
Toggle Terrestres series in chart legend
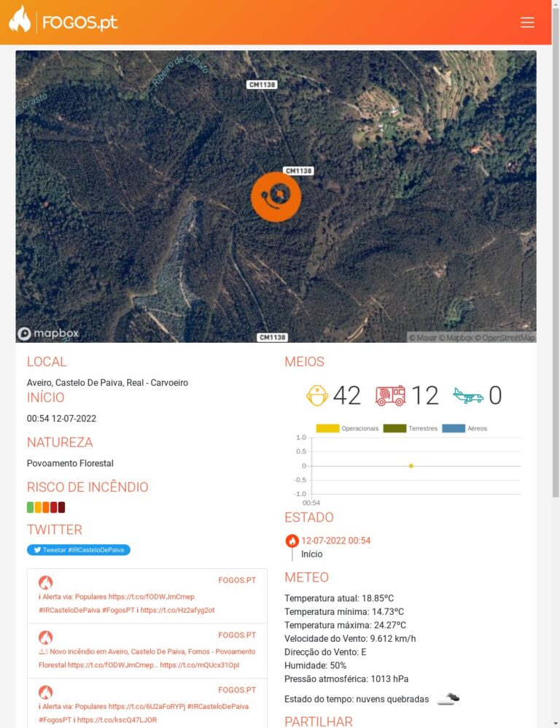click(410, 428)
